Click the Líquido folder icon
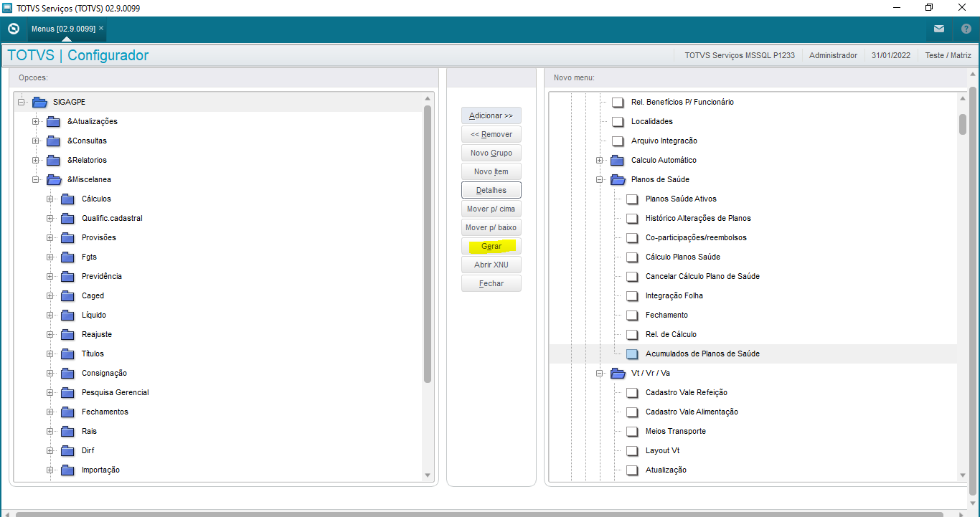The image size is (980, 517). pyautogui.click(x=68, y=315)
